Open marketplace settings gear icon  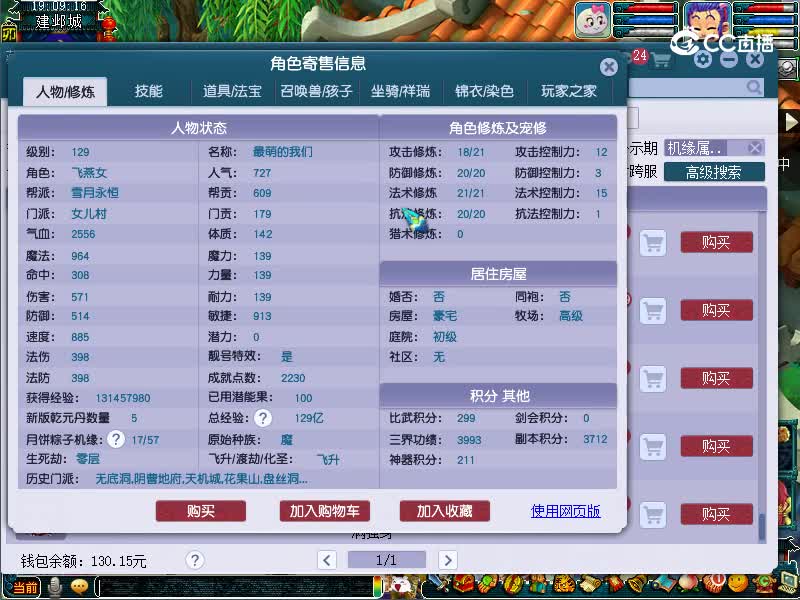[x=703, y=60]
